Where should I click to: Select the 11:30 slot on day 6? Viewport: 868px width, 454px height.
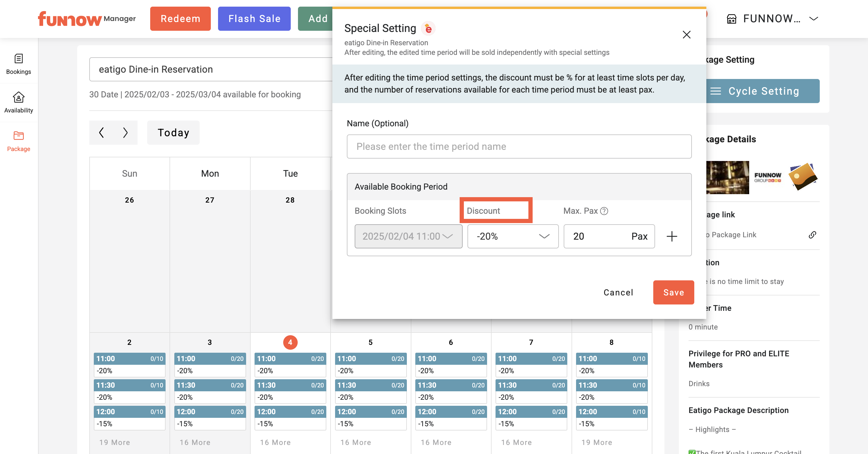(x=451, y=391)
